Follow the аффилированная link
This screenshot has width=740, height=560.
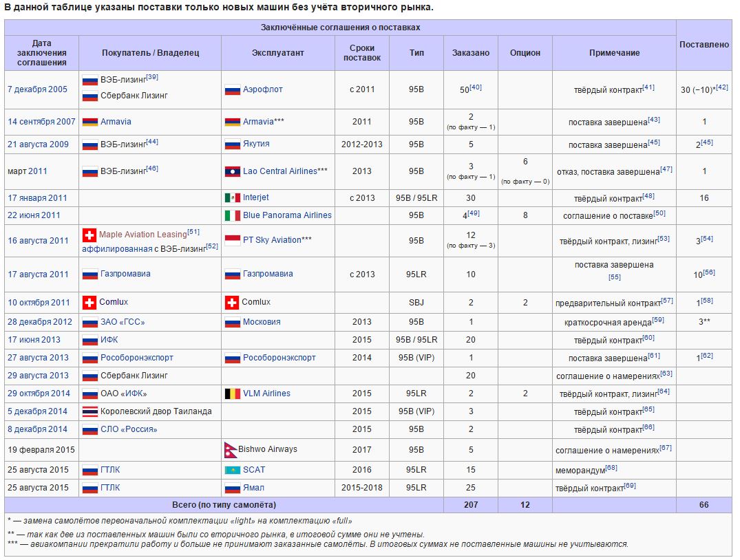[117, 248]
